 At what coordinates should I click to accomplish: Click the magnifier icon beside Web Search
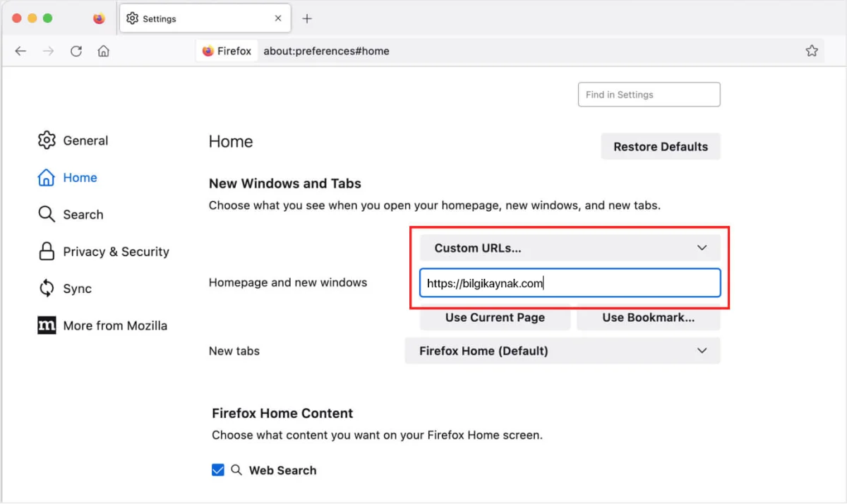(x=236, y=470)
